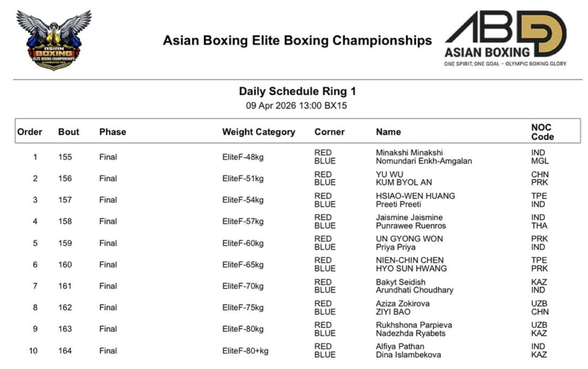Click the Order column header
The image size is (588, 369).
tap(30, 132)
